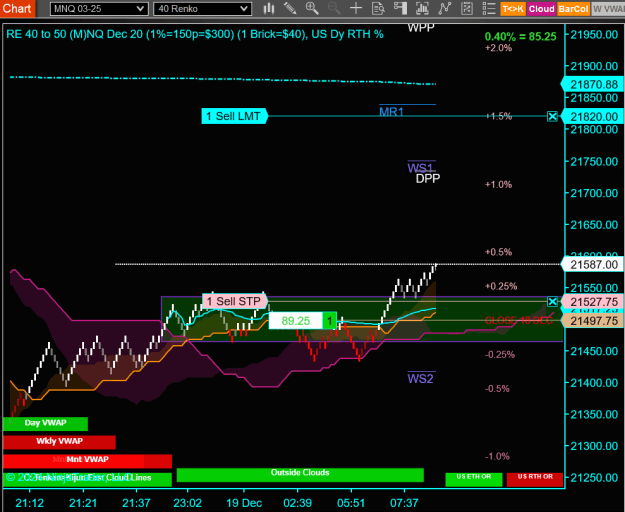Toggle the W VWAP button
Image resolution: width=625 pixels, height=512 pixels.
point(608,9)
